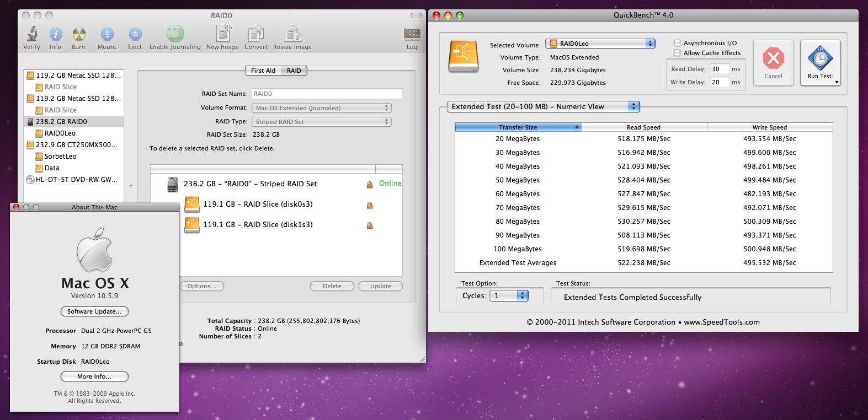The image size is (868, 420).
Task: Click the Read Delay field
Action: coord(720,69)
